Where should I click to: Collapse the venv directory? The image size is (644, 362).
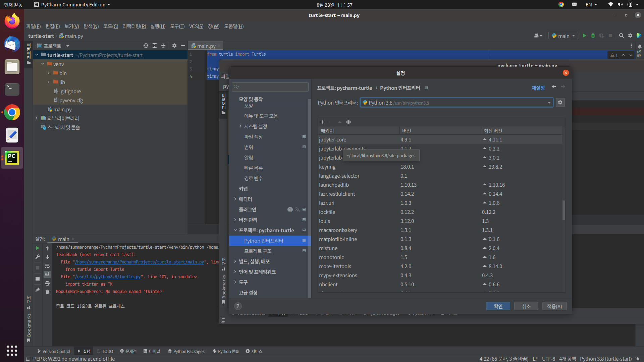[43, 64]
